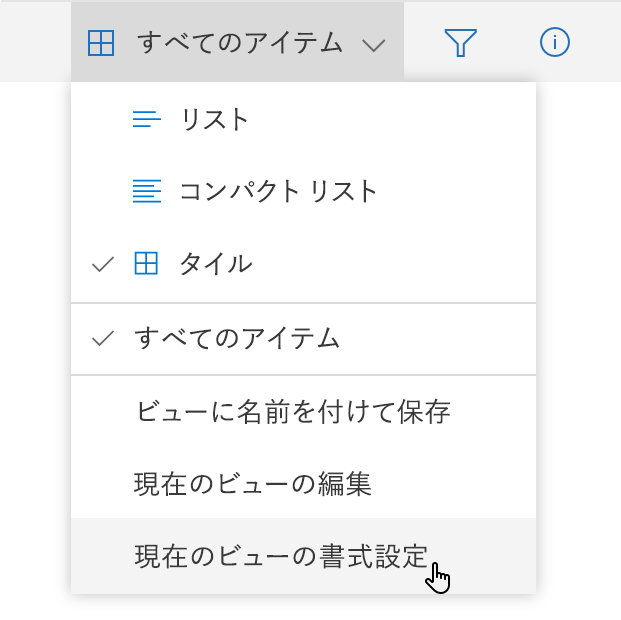
Task: Click the checkmark next to タイル
Action: (x=103, y=264)
